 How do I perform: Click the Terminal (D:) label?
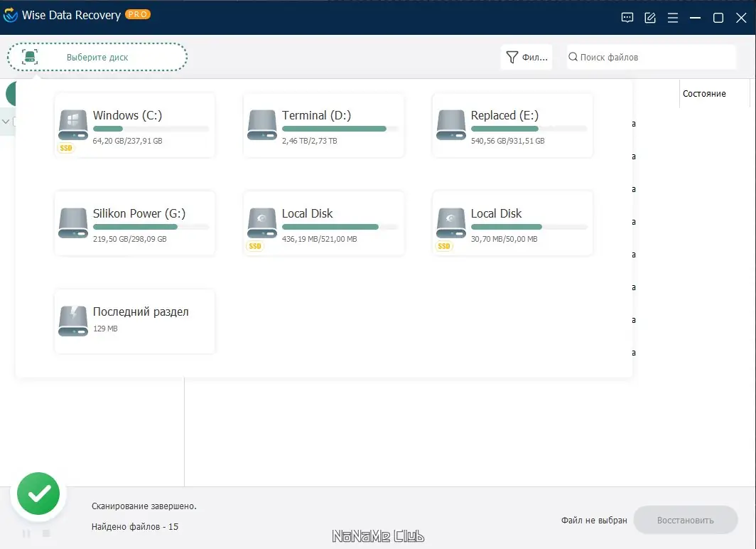[x=316, y=115]
